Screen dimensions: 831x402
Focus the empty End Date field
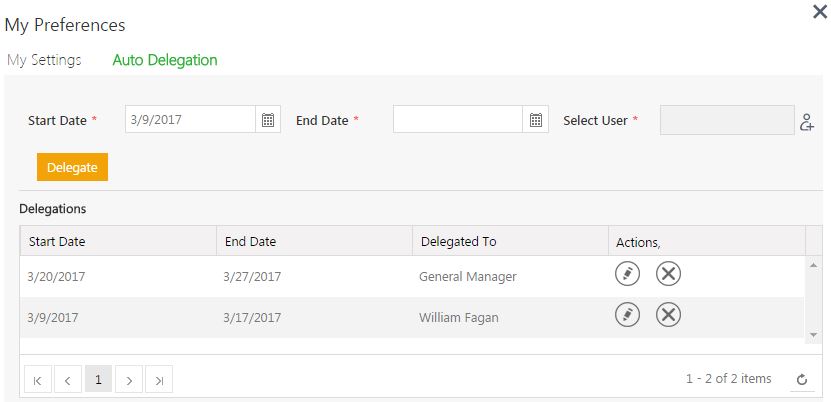click(x=458, y=120)
